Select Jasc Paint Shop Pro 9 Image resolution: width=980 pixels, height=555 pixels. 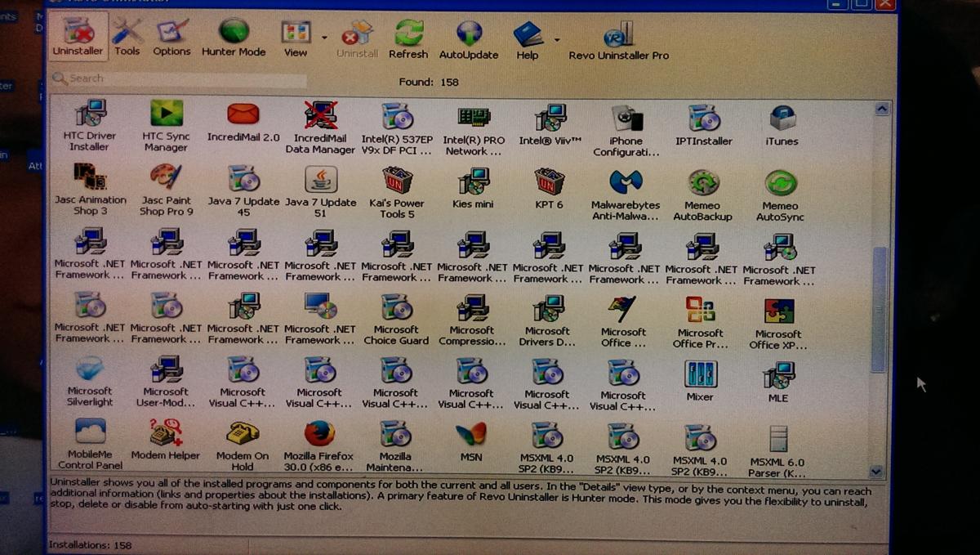(166, 190)
